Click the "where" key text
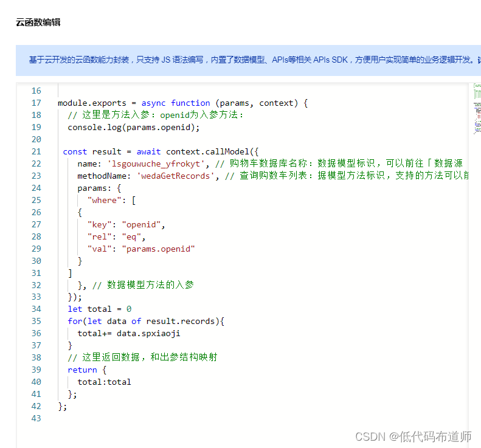 tap(105, 200)
